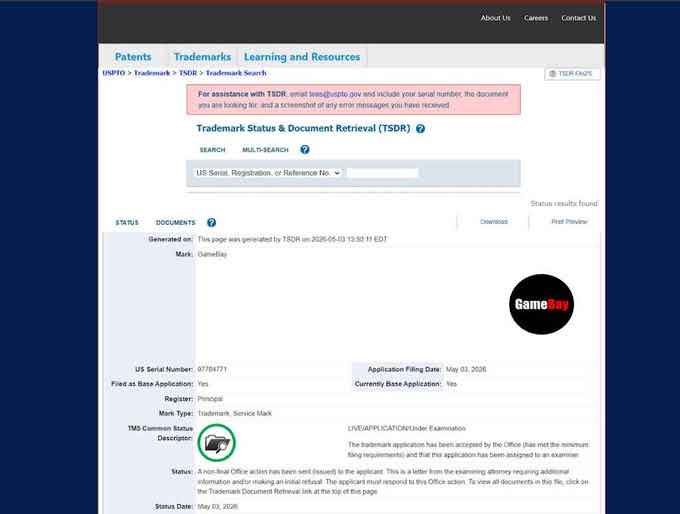Click the Print Preview link
This screenshot has width=680, height=514.
click(x=569, y=222)
